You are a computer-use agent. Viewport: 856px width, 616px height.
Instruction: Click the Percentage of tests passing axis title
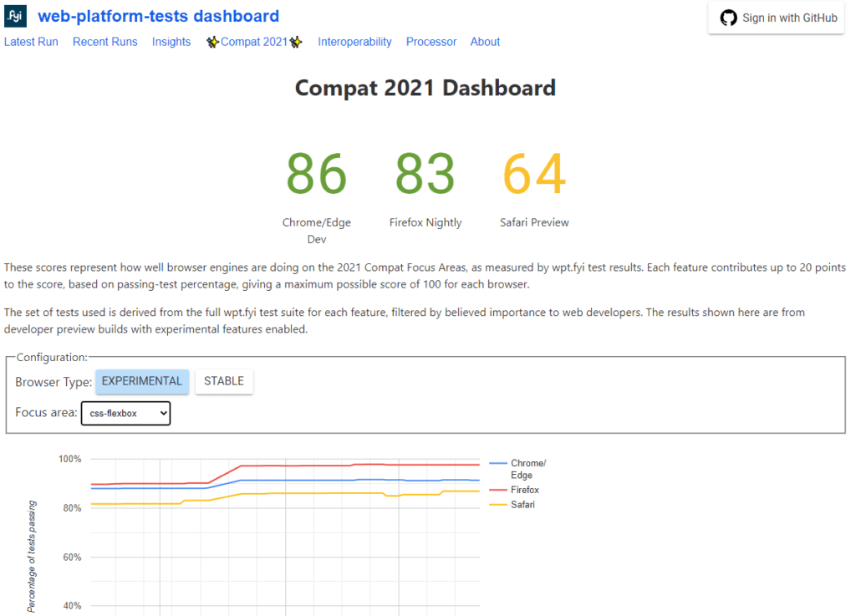32,557
